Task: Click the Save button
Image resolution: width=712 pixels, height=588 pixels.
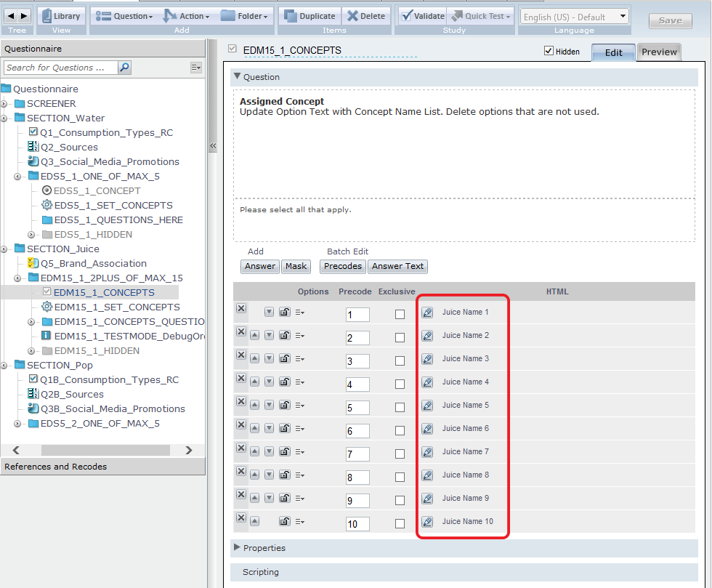Action: (x=670, y=20)
